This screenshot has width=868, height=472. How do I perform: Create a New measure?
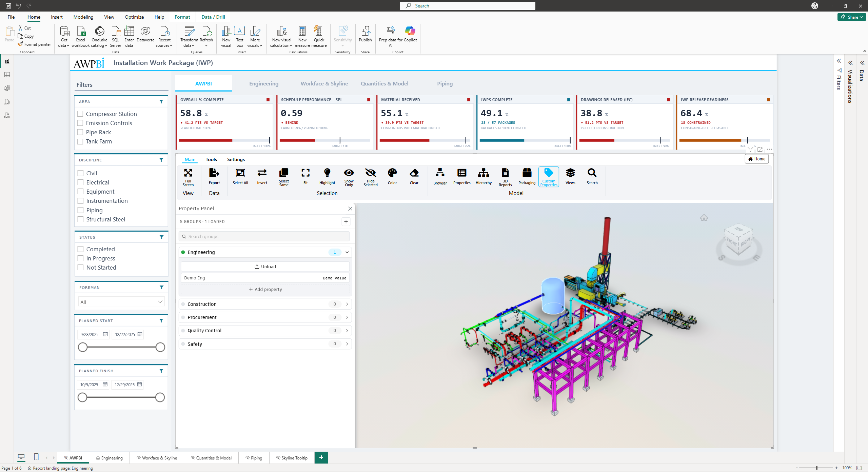point(302,37)
